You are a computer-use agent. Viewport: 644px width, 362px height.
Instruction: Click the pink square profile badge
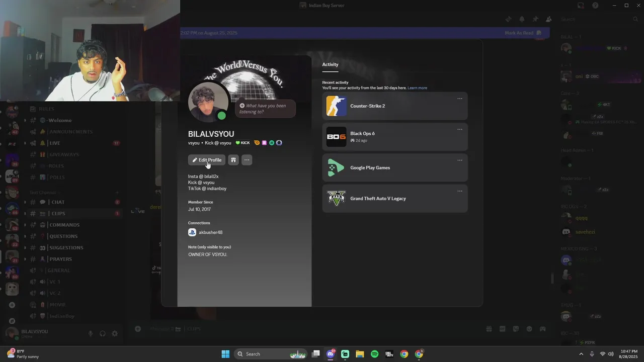(264, 143)
